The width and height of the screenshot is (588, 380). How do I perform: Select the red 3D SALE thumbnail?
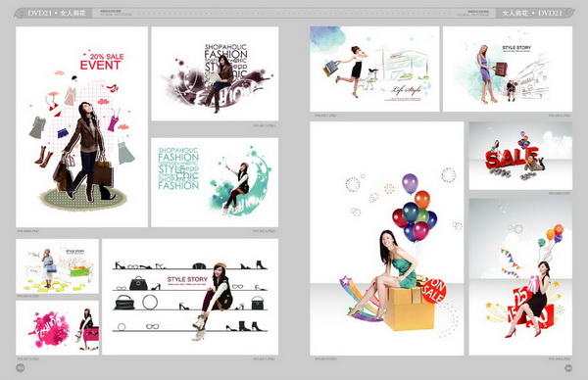[x=520, y=156]
